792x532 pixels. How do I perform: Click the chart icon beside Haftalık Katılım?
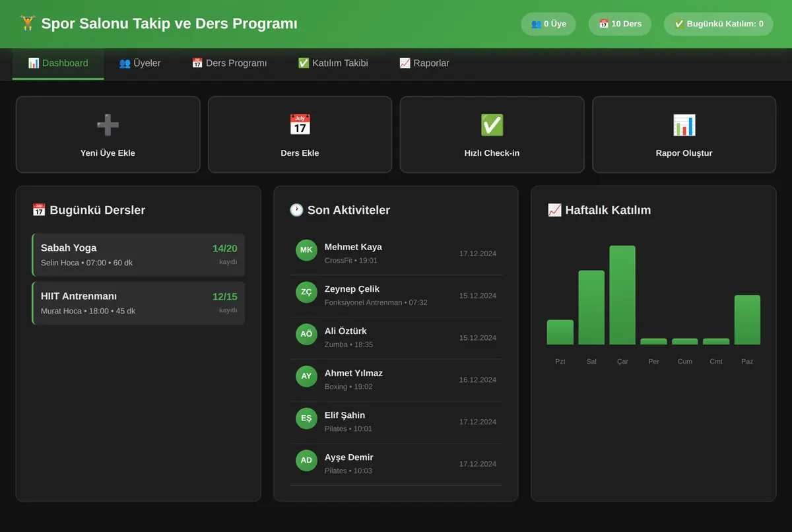pyautogui.click(x=554, y=210)
